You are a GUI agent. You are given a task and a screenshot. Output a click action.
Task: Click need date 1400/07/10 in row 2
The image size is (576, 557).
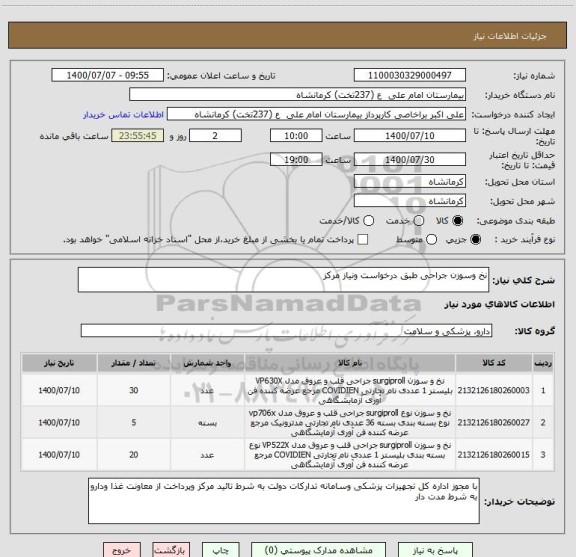pos(59,423)
